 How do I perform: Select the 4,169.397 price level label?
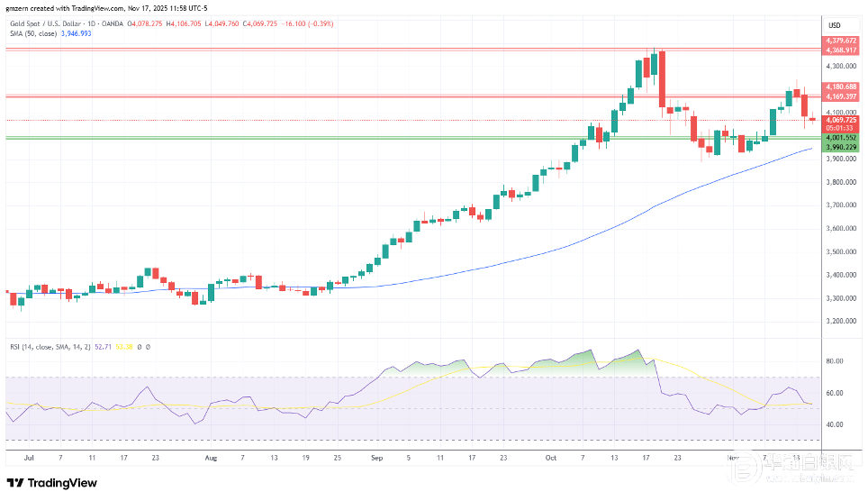coord(841,96)
